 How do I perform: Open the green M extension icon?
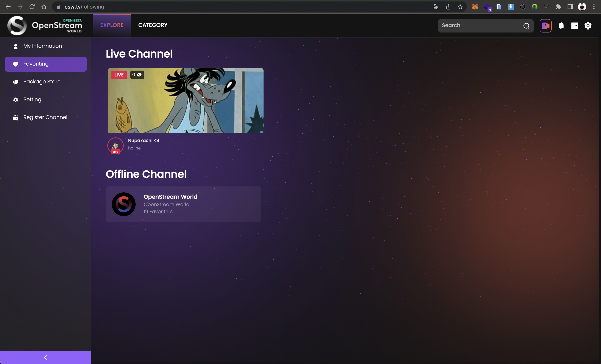point(534,7)
